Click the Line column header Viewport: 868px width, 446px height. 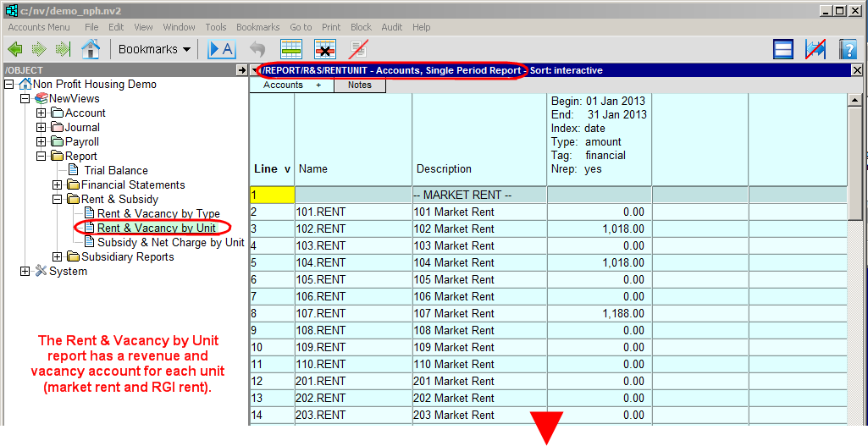click(x=266, y=169)
